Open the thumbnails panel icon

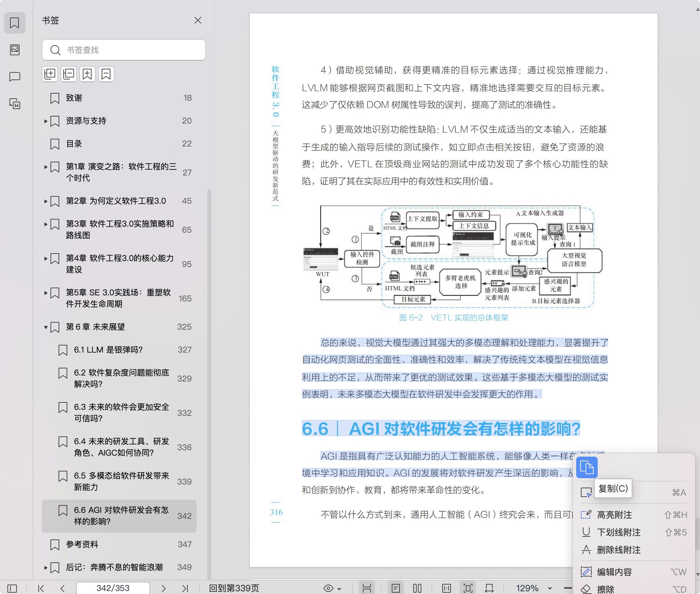15,50
